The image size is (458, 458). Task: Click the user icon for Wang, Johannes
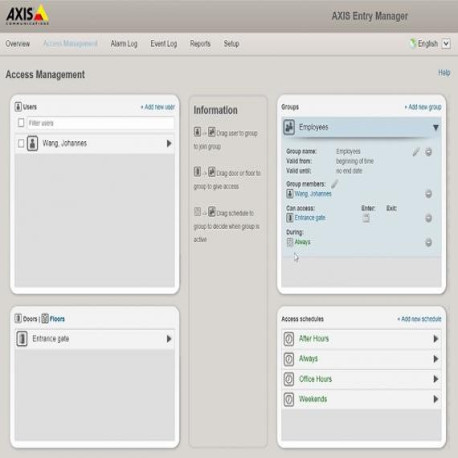click(x=32, y=144)
